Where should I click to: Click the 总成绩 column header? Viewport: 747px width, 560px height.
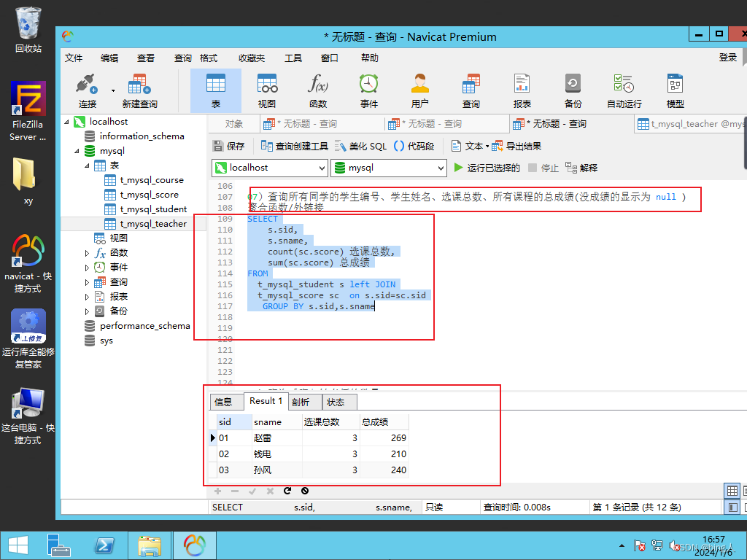coord(384,422)
